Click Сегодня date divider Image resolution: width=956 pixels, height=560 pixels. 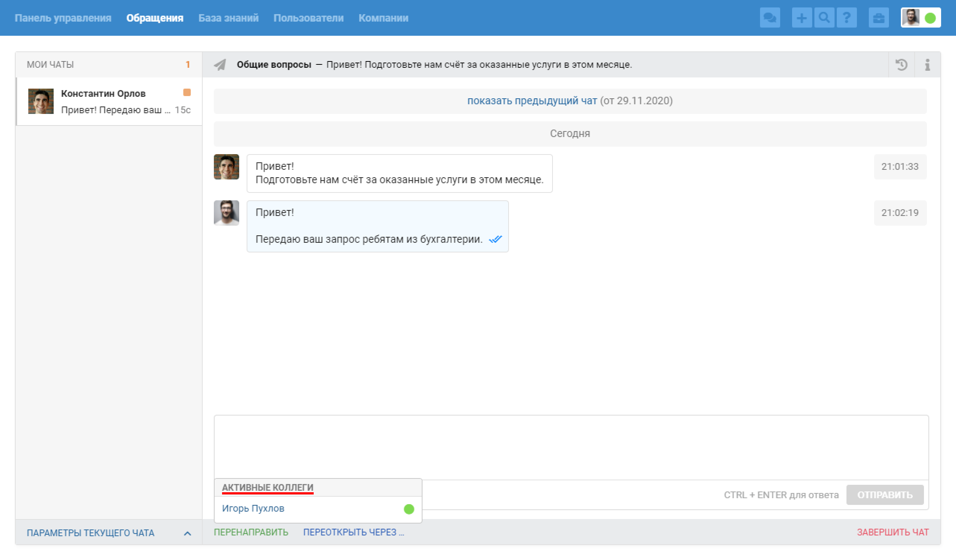tap(570, 134)
